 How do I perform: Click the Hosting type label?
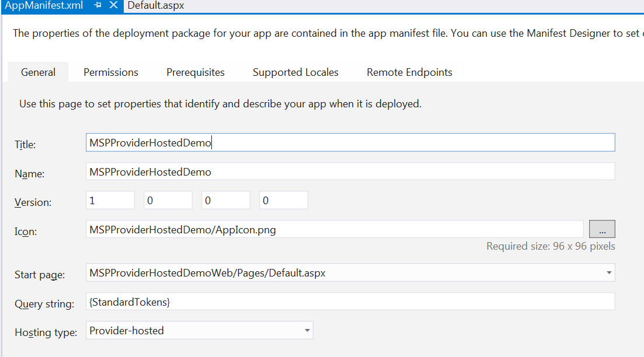coord(46,332)
